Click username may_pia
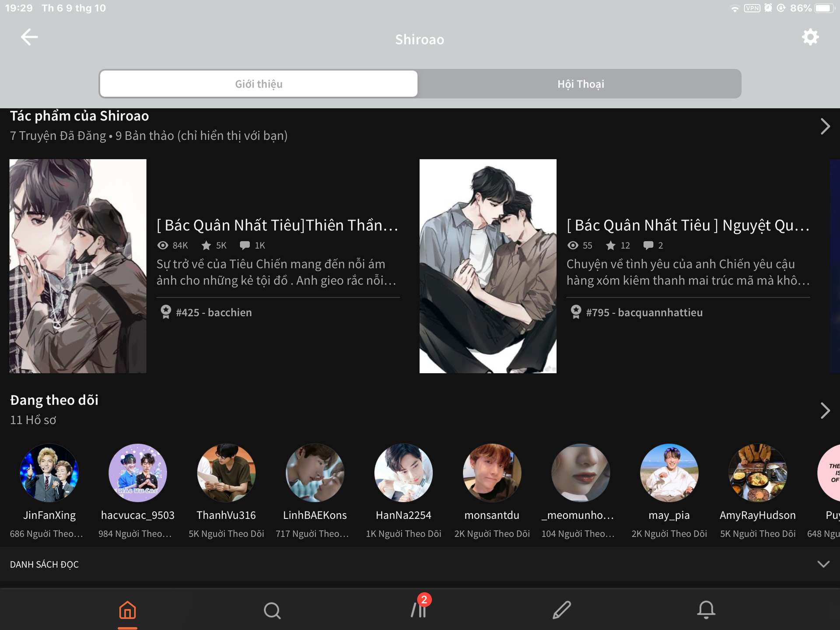 tap(669, 516)
